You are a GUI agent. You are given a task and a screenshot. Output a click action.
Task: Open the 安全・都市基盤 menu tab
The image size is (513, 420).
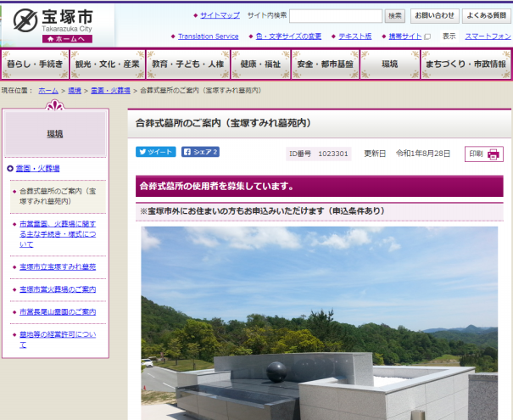[326, 64]
